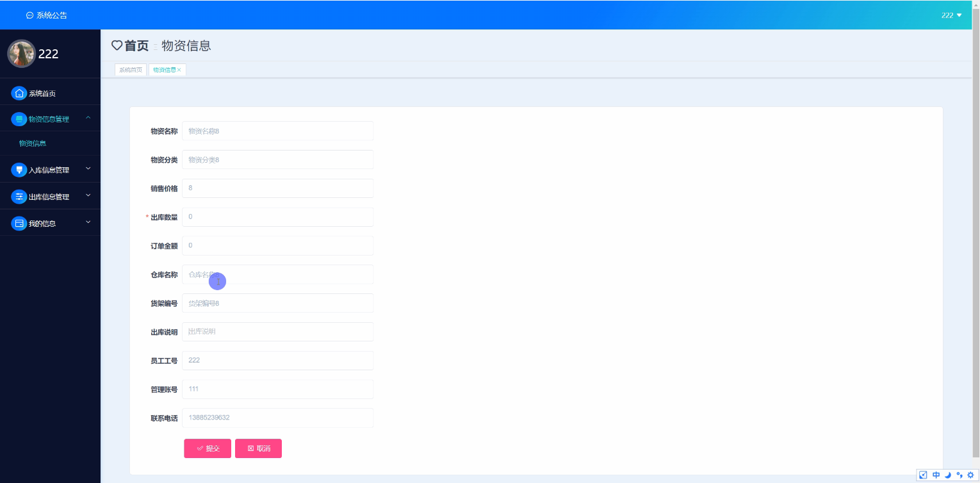The image size is (980, 483).
Task: Click the IME logo icon in input toolbar
Action: (923, 475)
